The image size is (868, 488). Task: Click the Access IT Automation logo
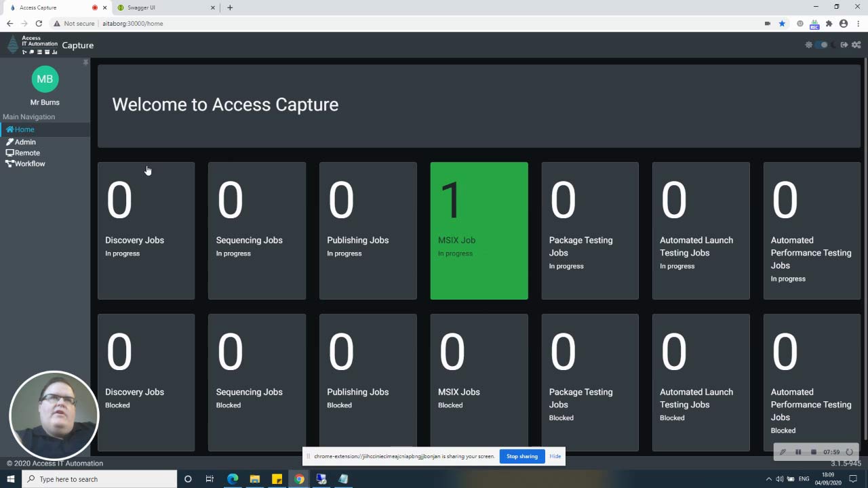point(30,44)
